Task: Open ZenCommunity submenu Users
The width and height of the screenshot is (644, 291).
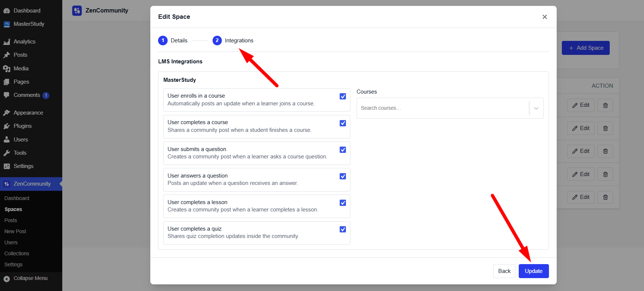Action: tap(11, 242)
